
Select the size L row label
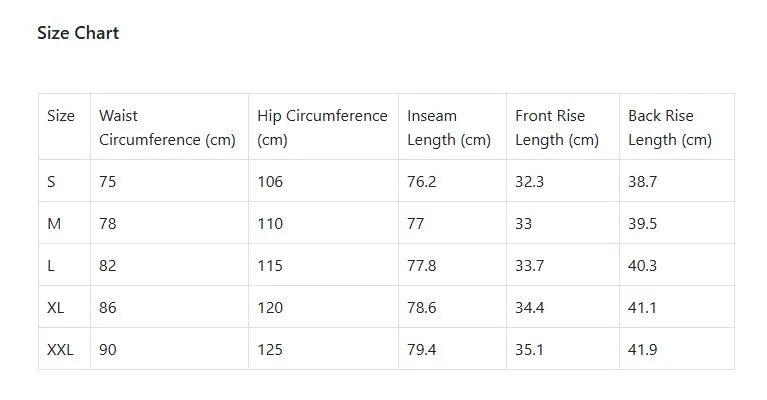tap(52, 266)
